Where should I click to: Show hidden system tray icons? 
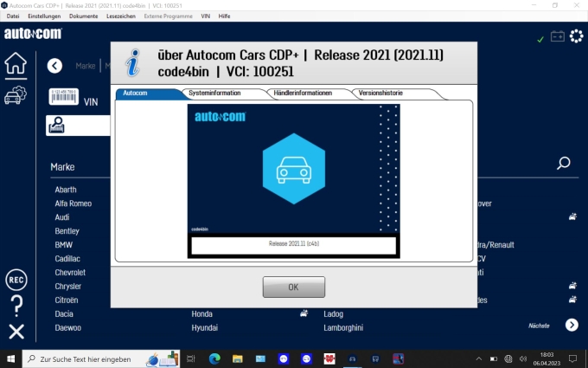tap(478, 358)
